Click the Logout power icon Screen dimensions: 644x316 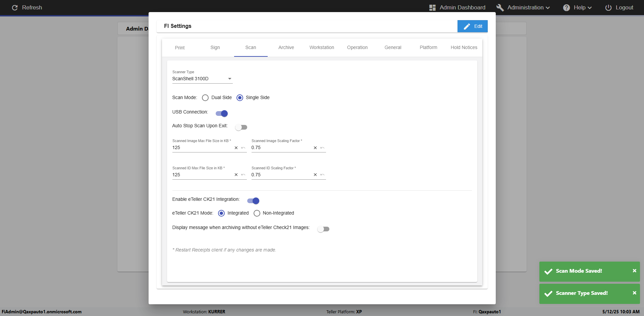tap(608, 7)
